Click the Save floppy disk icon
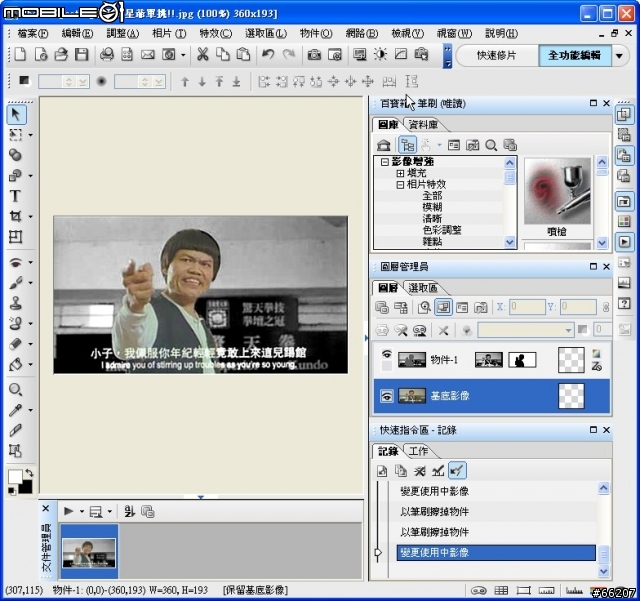640x601 pixels. pyautogui.click(x=82, y=54)
